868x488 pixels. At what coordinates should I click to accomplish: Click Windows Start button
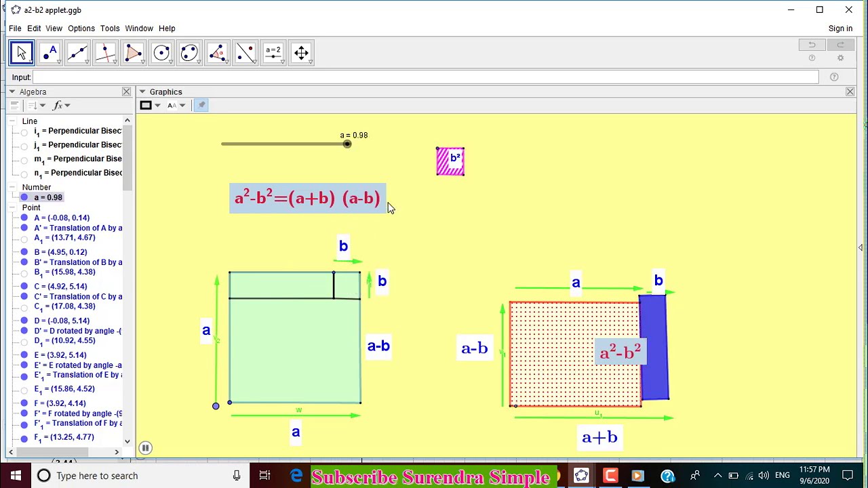tap(16, 476)
